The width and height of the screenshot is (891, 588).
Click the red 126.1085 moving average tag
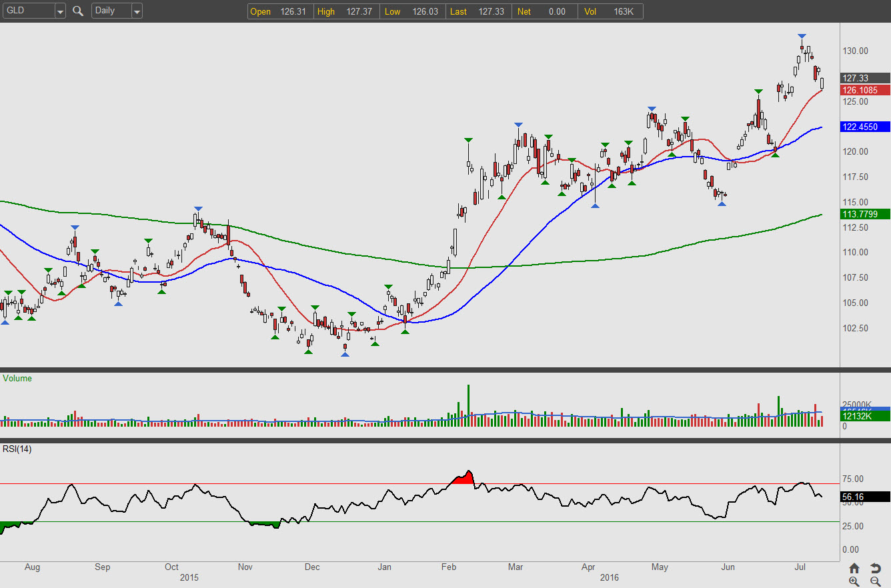tap(864, 90)
